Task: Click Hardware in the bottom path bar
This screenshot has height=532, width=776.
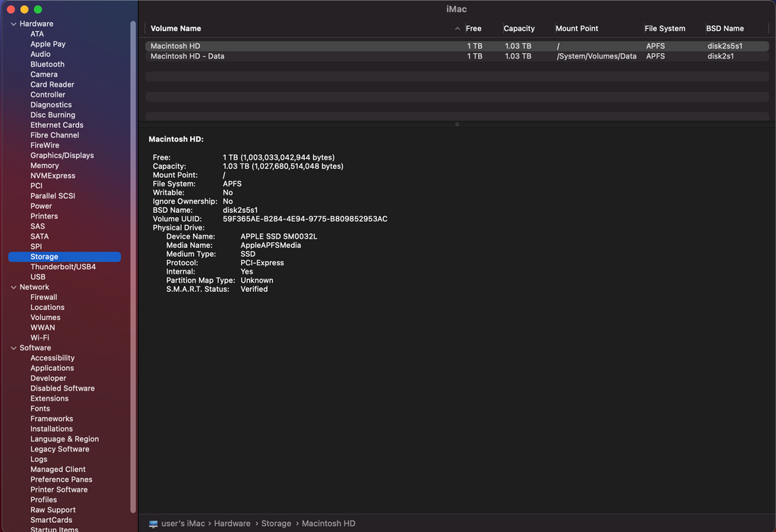Action: [232, 524]
